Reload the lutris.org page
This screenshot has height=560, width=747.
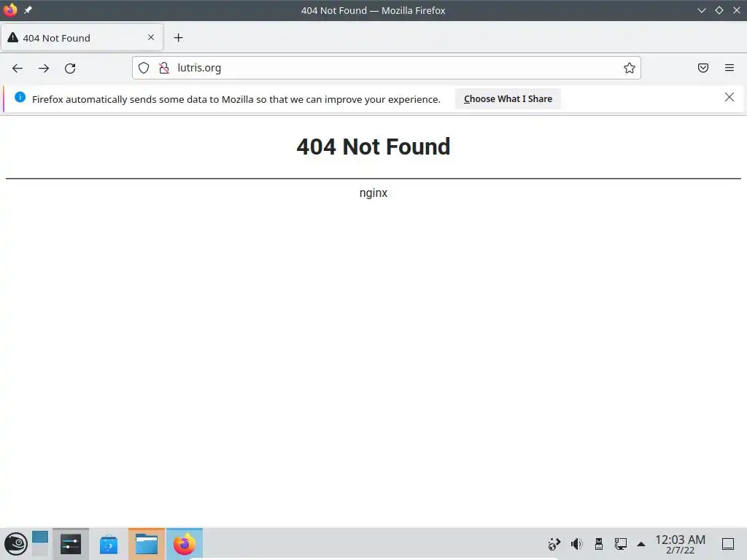coord(70,68)
